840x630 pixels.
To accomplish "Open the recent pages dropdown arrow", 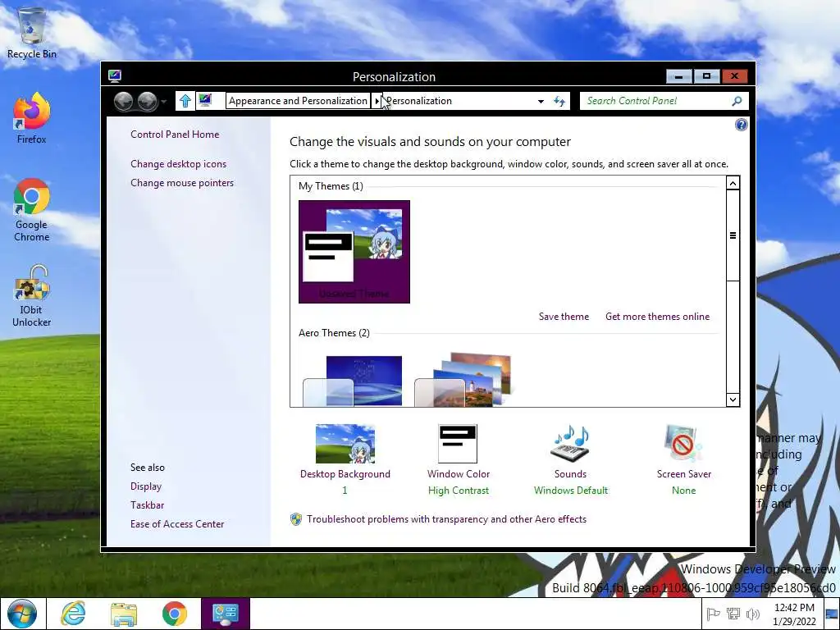I will (164, 101).
